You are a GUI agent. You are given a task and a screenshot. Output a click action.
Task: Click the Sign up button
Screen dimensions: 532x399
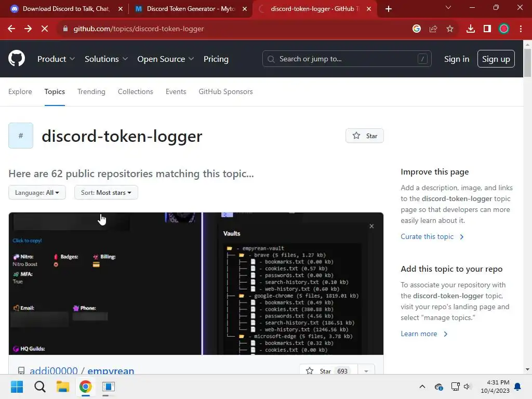click(496, 59)
